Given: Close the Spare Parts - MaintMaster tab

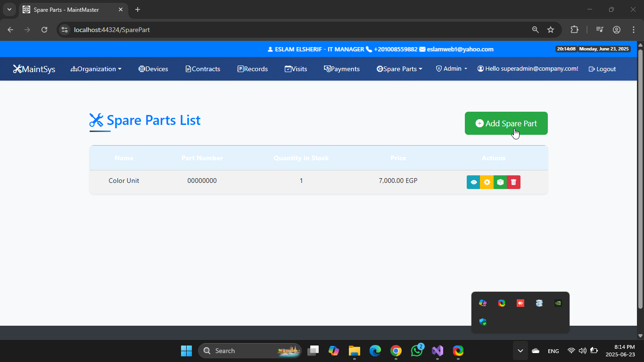Looking at the screenshot, I should 121,9.
